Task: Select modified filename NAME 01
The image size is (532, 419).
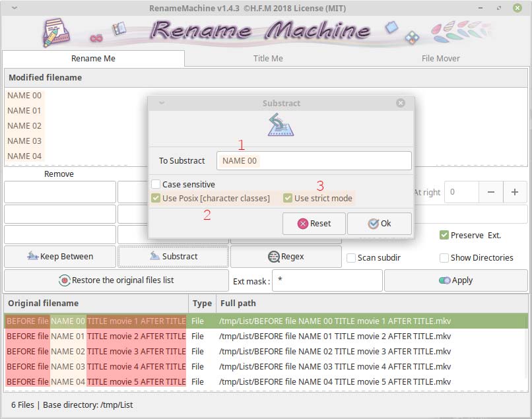Action: pyautogui.click(x=24, y=111)
